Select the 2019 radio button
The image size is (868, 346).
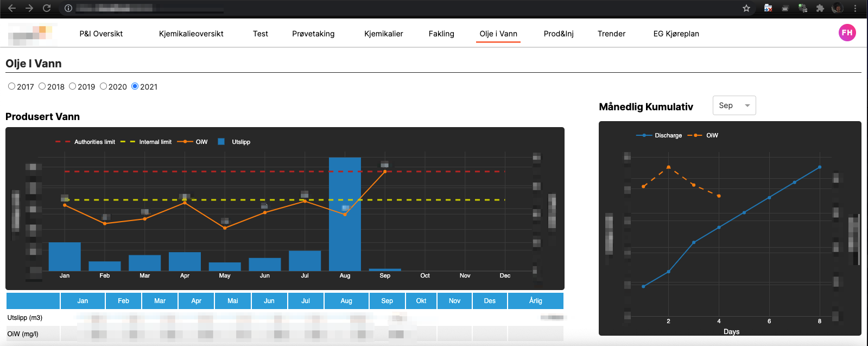coord(73,86)
